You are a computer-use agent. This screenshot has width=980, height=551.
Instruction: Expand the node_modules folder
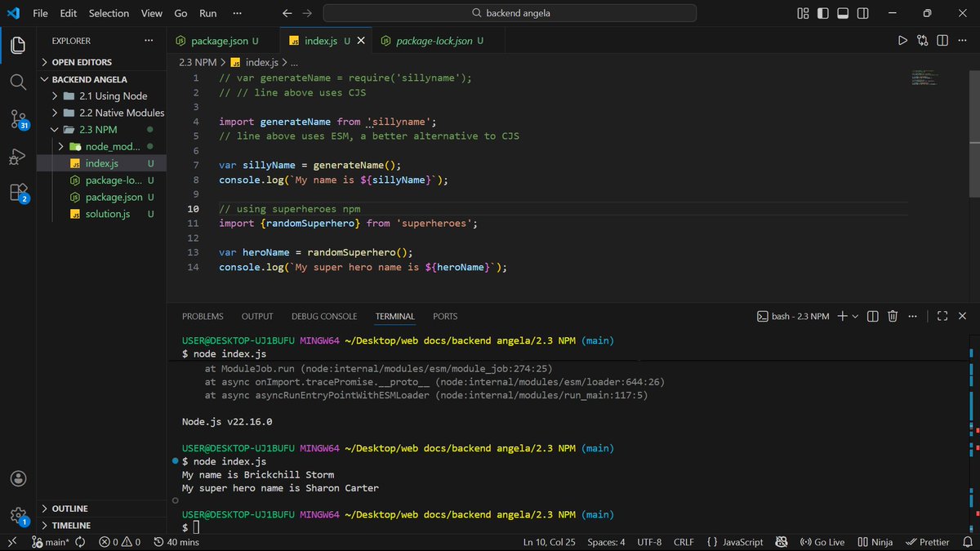coord(100,147)
